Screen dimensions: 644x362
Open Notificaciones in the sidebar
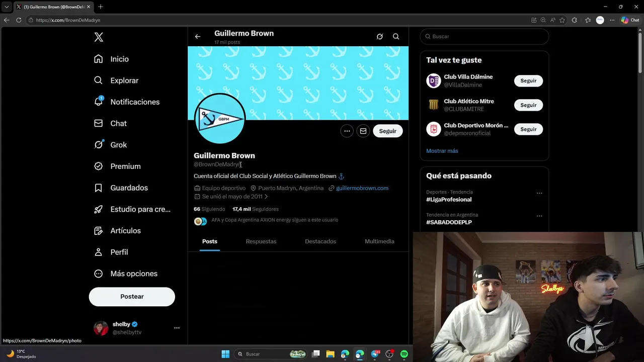126,102
